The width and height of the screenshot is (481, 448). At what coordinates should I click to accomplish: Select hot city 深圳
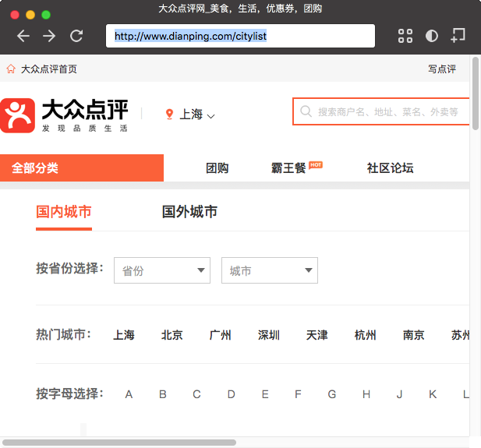(269, 335)
